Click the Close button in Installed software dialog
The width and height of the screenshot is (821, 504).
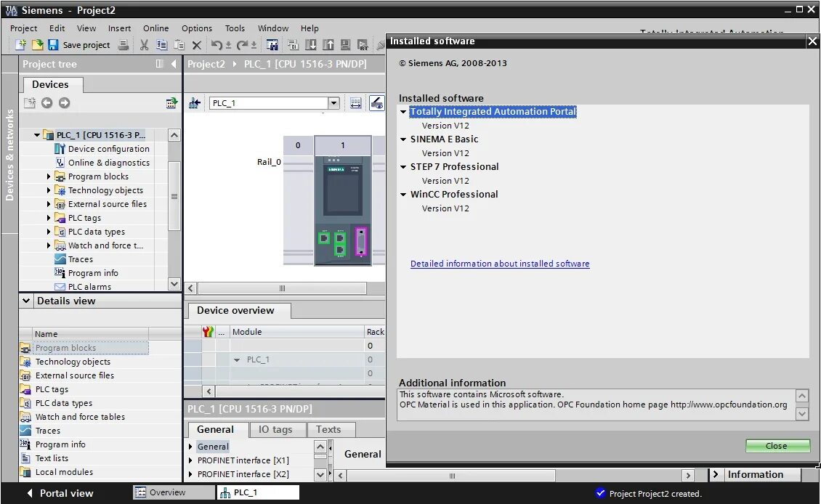777,446
